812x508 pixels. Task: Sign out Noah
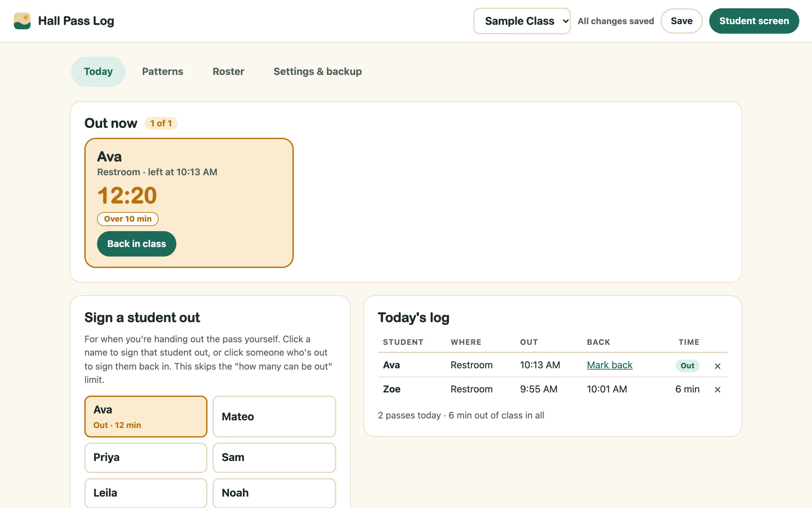[274, 493]
